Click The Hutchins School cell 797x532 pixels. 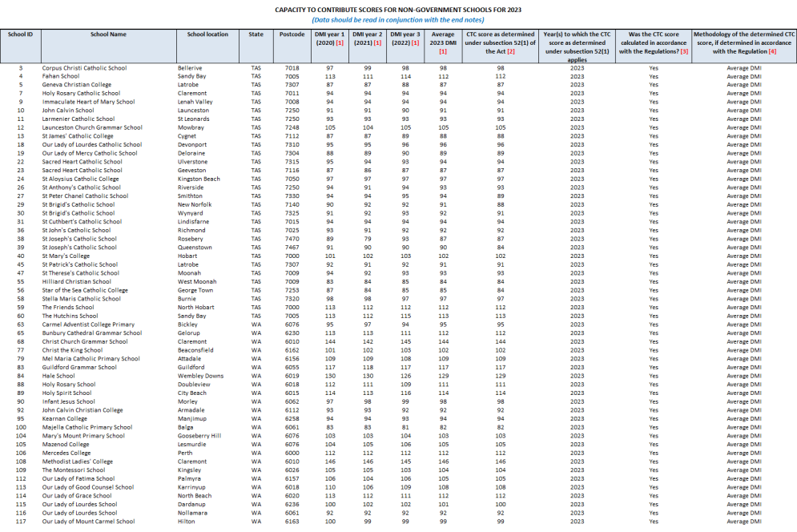[70, 316]
